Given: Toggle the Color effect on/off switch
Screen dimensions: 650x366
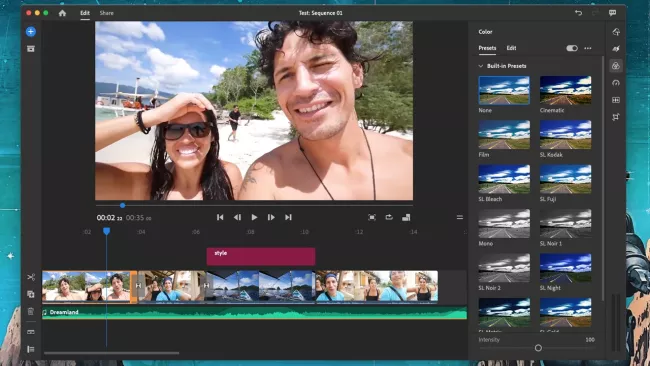Looking at the screenshot, I should (572, 48).
